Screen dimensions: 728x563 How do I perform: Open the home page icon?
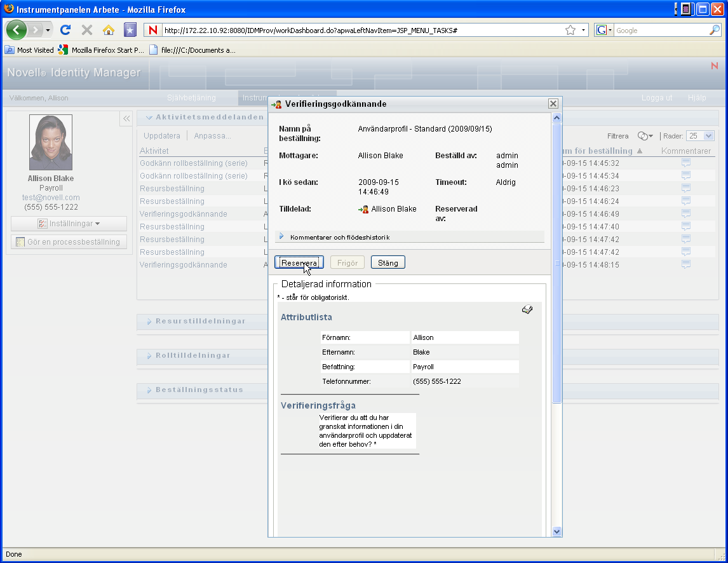click(x=108, y=31)
